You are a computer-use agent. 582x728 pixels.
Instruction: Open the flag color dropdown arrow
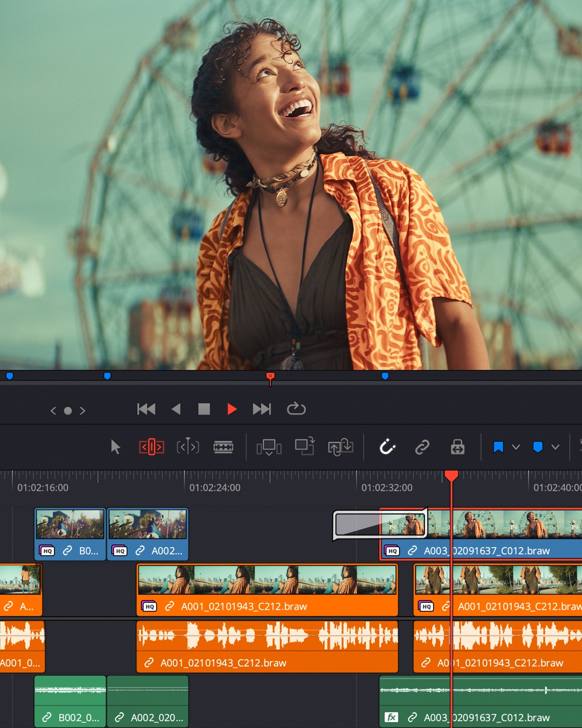pos(516,447)
